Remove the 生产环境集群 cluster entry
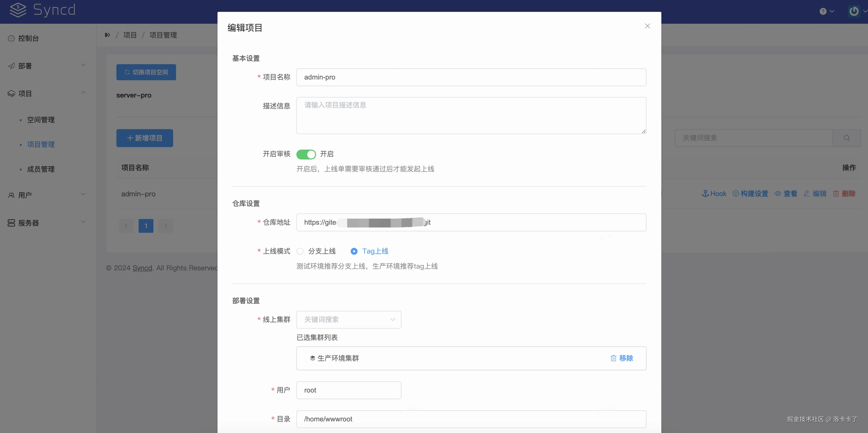The width and height of the screenshot is (868, 433). 622,358
